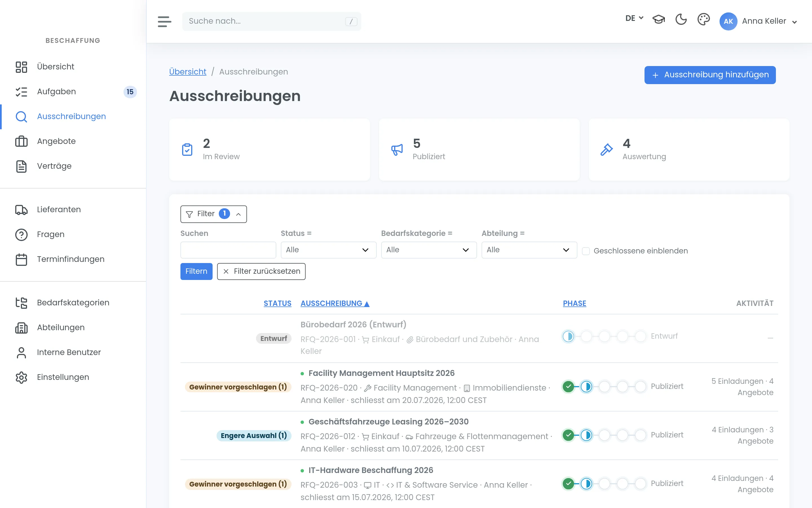The height and width of the screenshot is (508, 812).
Task: Click the Publiziert megaphone icon
Action: click(397, 150)
